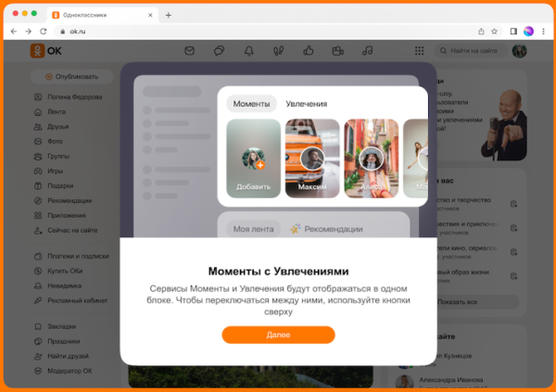
Task: Open the browser profile avatar
Action: click(x=529, y=32)
